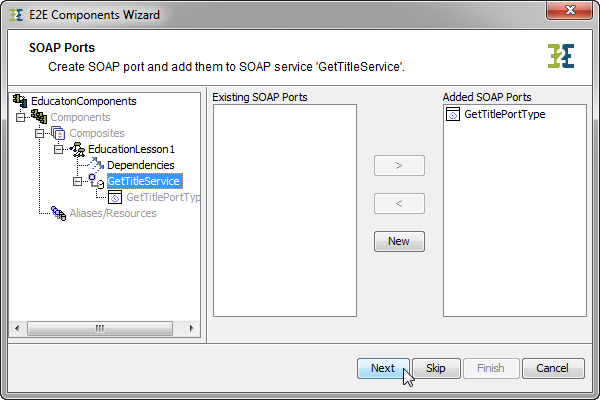The width and height of the screenshot is (600, 400).
Task: Collapse the EducationLesson1 node
Action: 58,149
